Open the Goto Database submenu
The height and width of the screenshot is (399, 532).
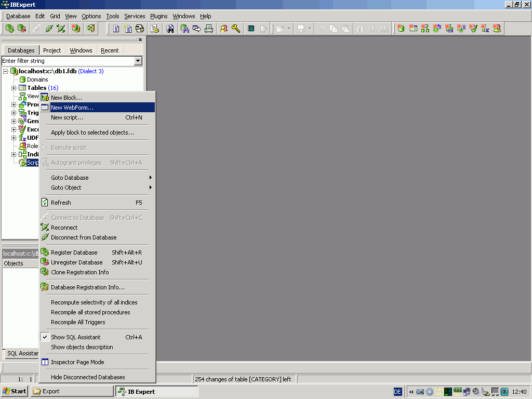point(97,178)
